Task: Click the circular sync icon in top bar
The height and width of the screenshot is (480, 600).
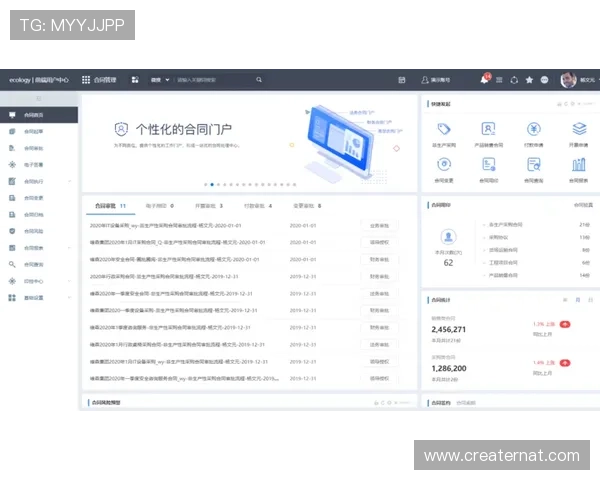Action: 514,80
